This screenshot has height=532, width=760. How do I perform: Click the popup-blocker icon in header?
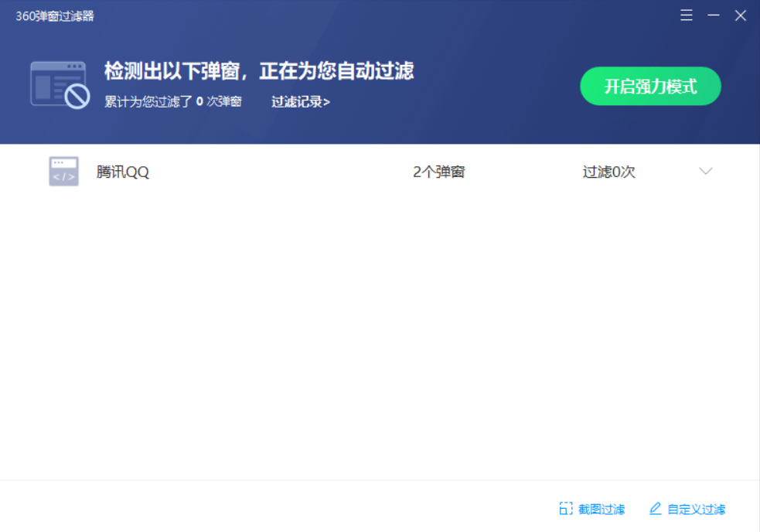pos(60,85)
